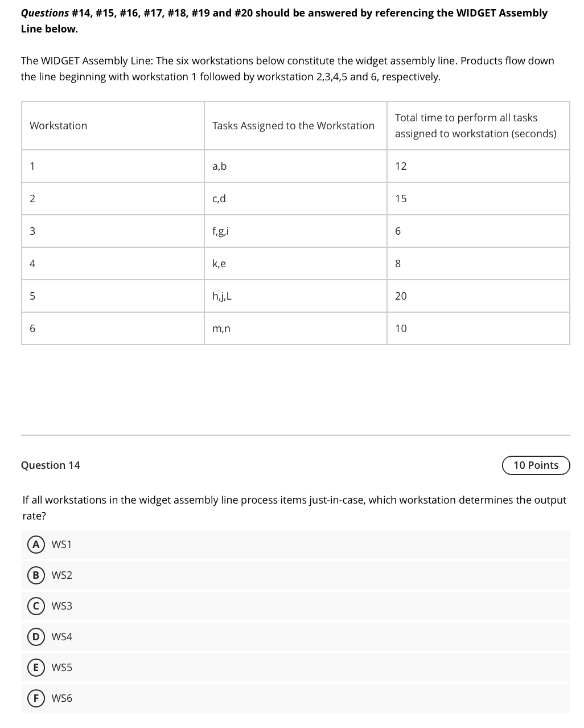Click the Workstation column header
584x728 pixels.
(x=58, y=125)
